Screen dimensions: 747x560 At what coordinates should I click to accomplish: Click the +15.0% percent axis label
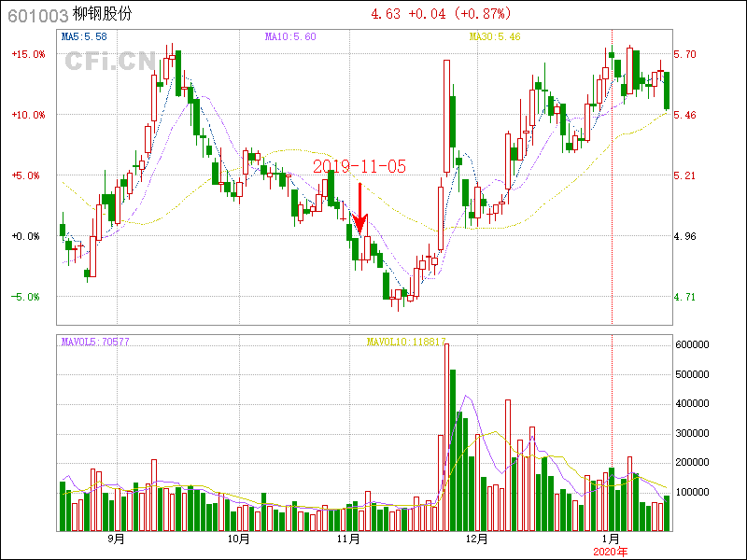(28, 54)
